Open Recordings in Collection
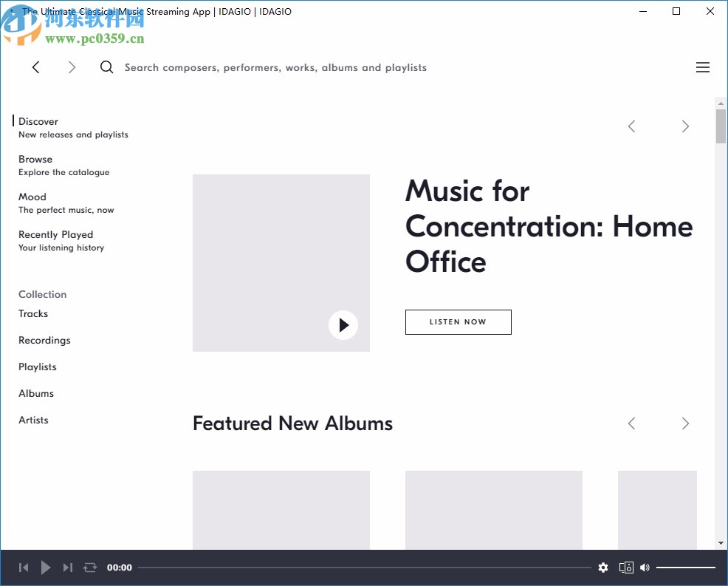Image resolution: width=728 pixels, height=586 pixels. 44,340
